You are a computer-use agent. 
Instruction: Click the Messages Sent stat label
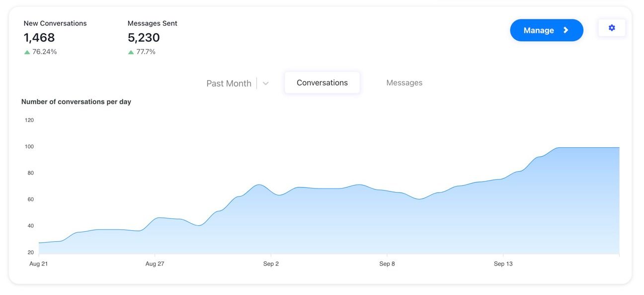click(152, 23)
